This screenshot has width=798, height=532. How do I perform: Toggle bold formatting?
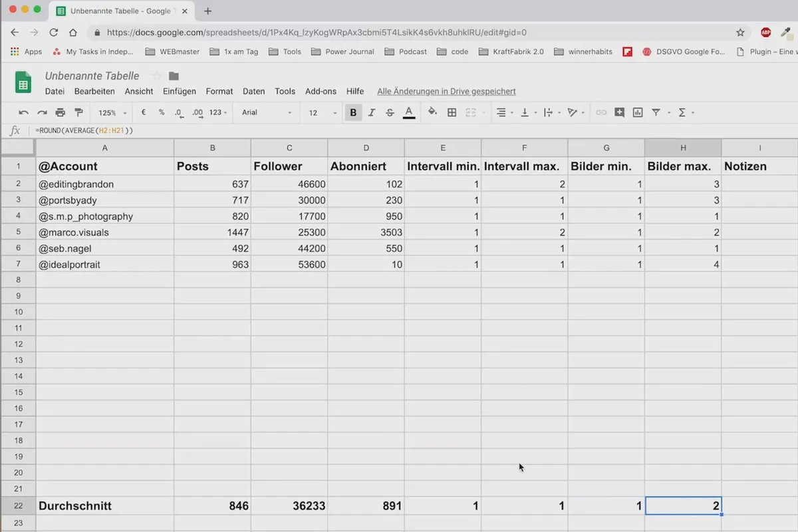point(353,112)
